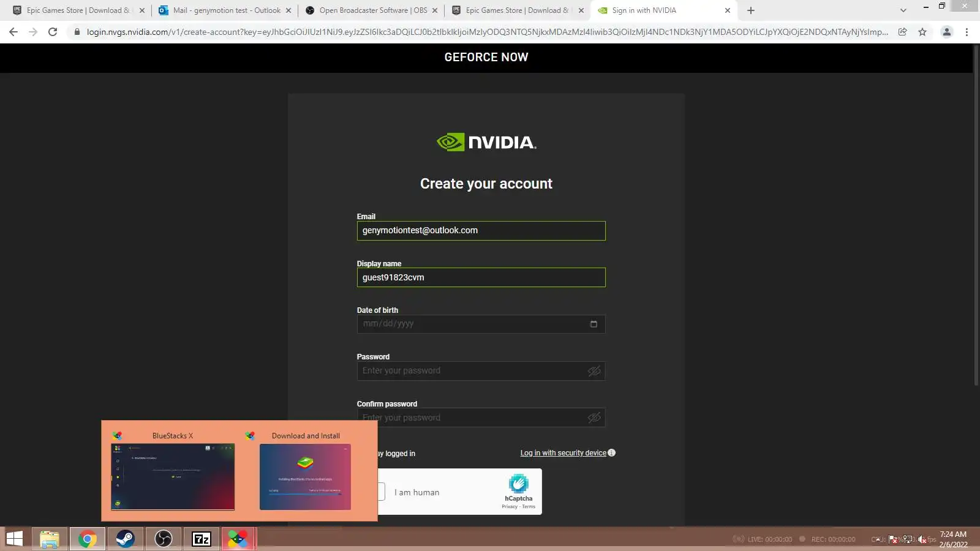
Task: Open the Windows Start menu
Action: tap(14, 539)
